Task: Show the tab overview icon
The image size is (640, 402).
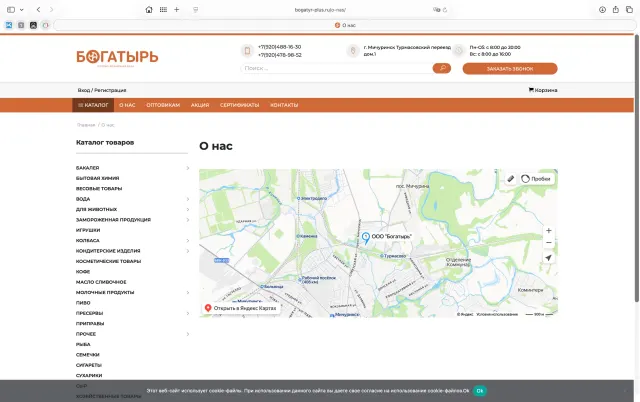Action: [x=629, y=9]
